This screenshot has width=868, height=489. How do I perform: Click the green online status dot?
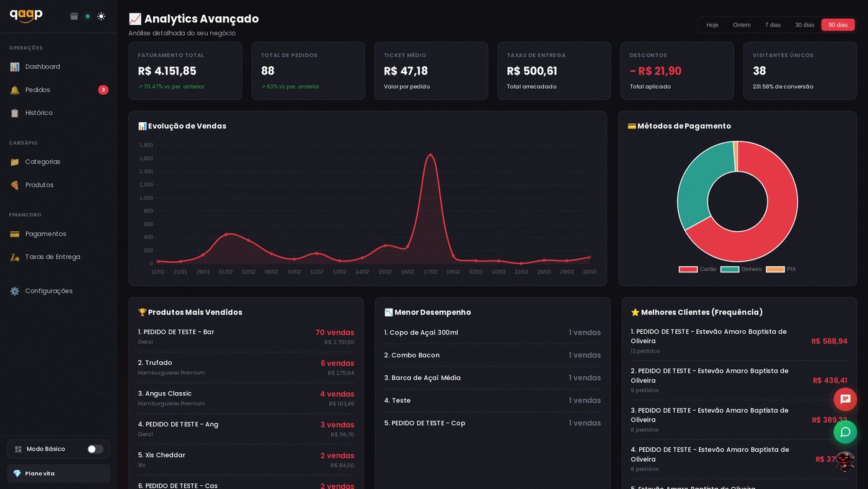(87, 17)
